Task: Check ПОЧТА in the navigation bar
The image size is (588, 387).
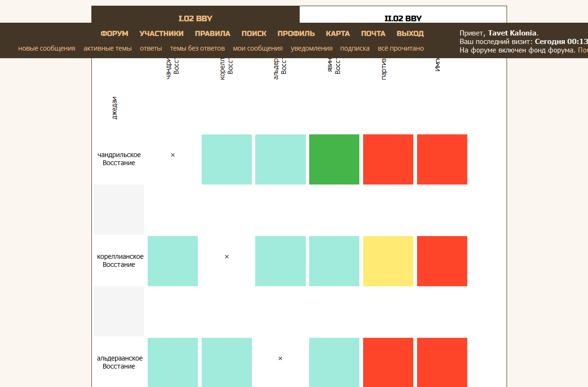Action: click(x=373, y=34)
